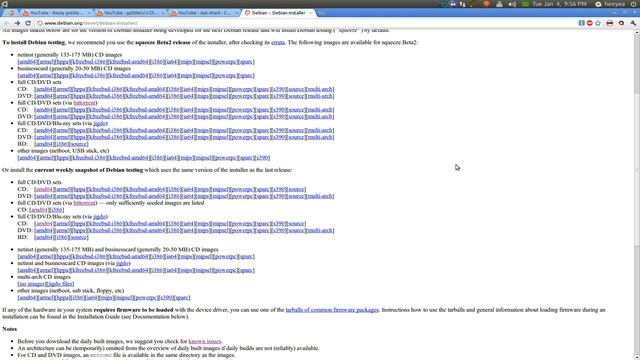Open amd64 in netinst and businesscard CD images row
Image resolution: width=640 pixels, height=360 pixels.
(27, 257)
